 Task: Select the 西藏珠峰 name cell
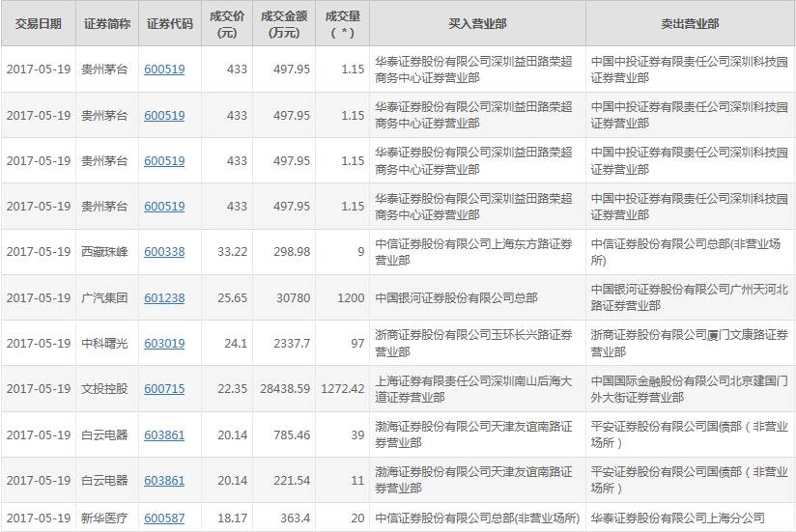pyautogui.click(x=104, y=252)
